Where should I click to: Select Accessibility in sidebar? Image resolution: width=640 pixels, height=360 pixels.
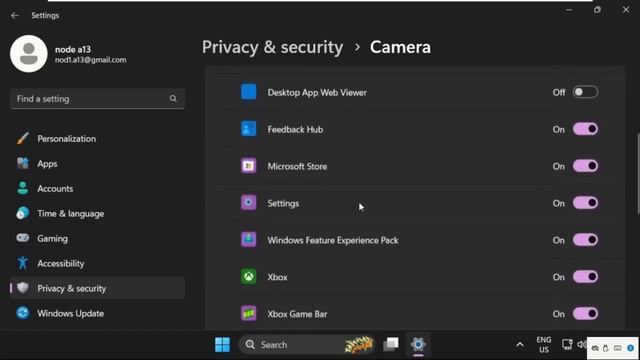pos(98,263)
